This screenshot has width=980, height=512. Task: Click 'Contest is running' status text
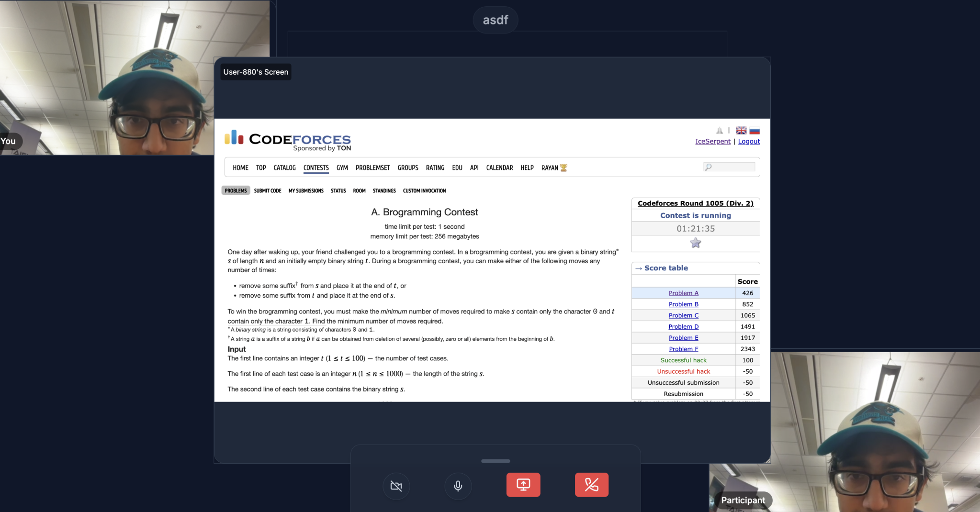coord(696,215)
